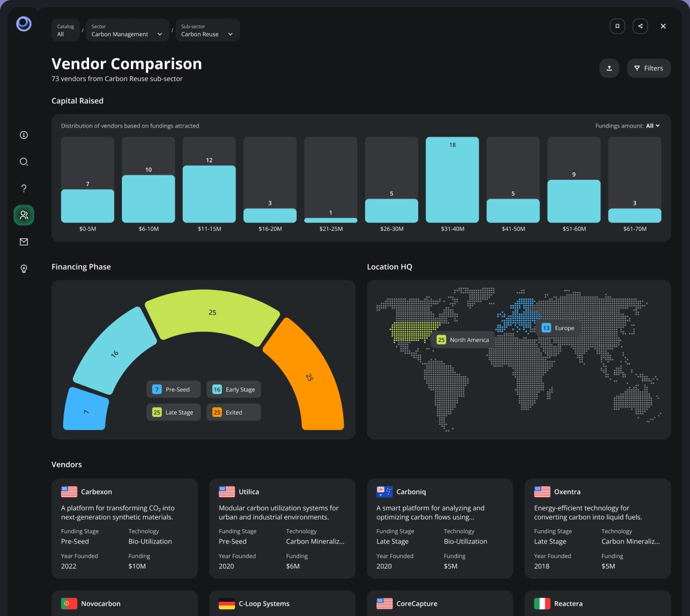
Task: Open the help question mark icon
Action: 24,188
